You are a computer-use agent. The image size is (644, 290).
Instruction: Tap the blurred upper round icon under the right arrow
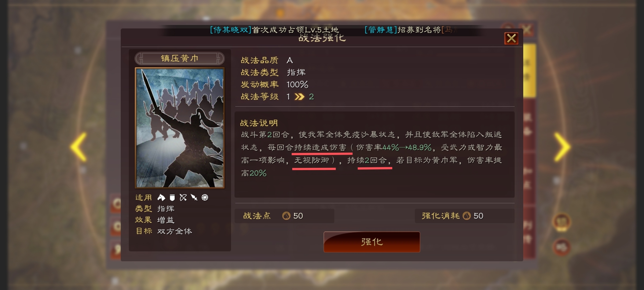[562, 222]
